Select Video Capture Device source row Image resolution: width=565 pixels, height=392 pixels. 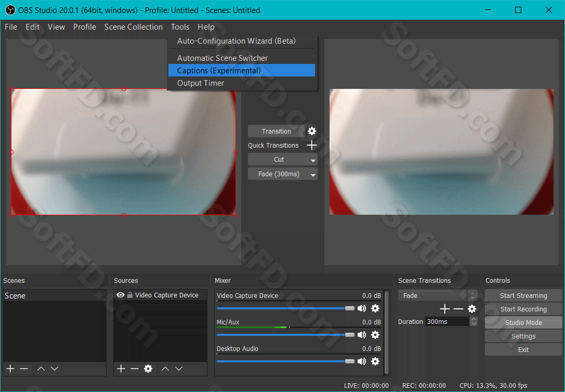tap(160, 295)
